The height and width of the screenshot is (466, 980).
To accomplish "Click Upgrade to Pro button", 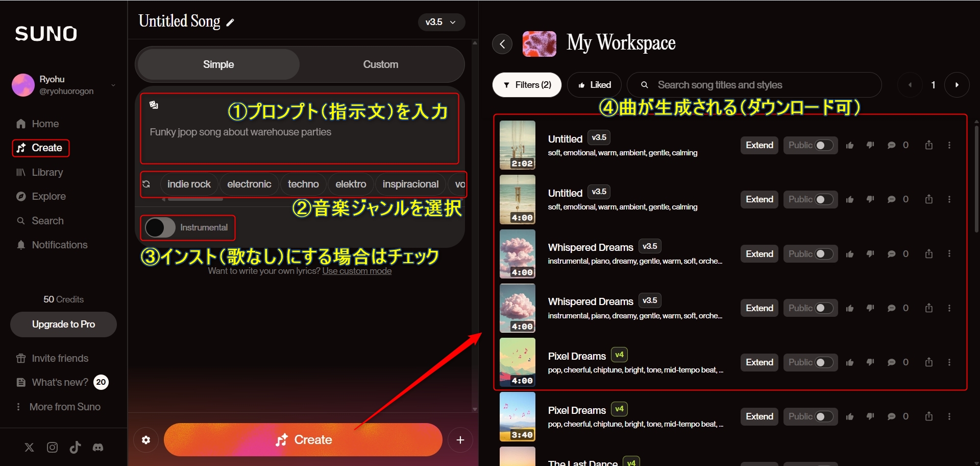I will [63, 324].
